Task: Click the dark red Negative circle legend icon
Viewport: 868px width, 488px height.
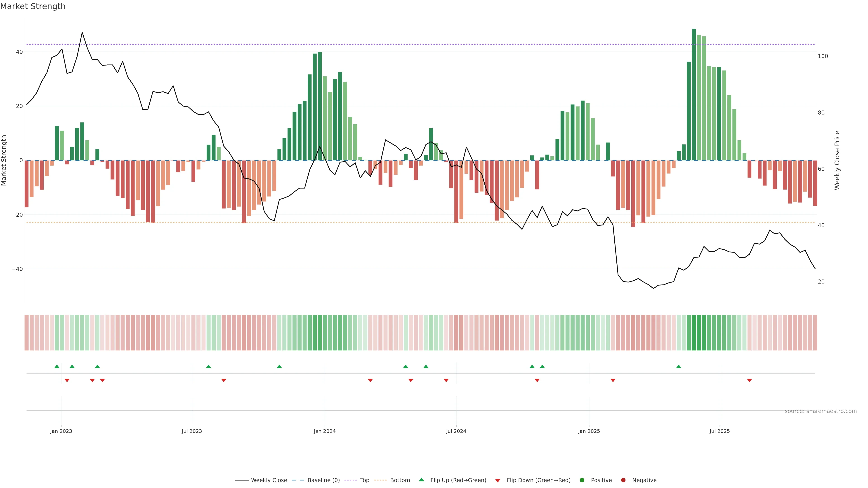Action: click(x=623, y=480)
